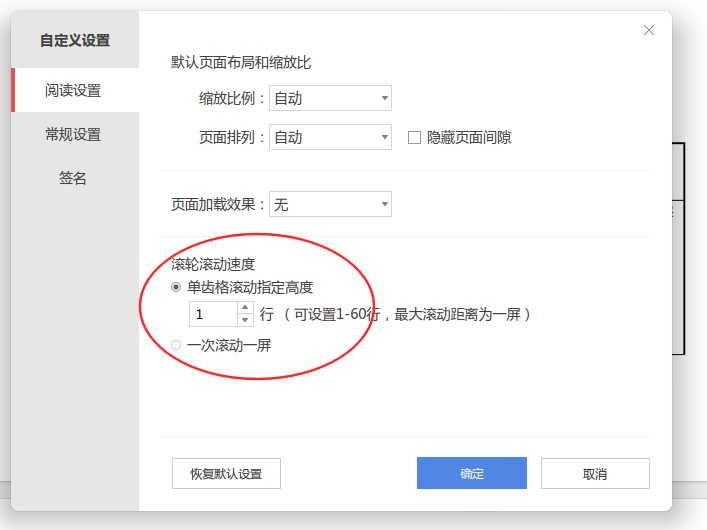707x530 pixels.
Task: Enable the 隐藏页面间隙 checkbox
Action: pyautogui.click(x=414, y=138)
